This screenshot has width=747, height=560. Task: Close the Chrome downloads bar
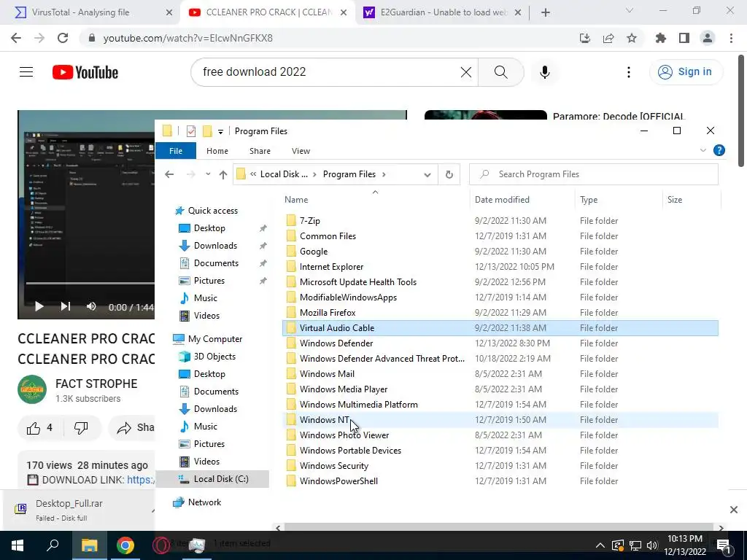click(x=734, y=510)
